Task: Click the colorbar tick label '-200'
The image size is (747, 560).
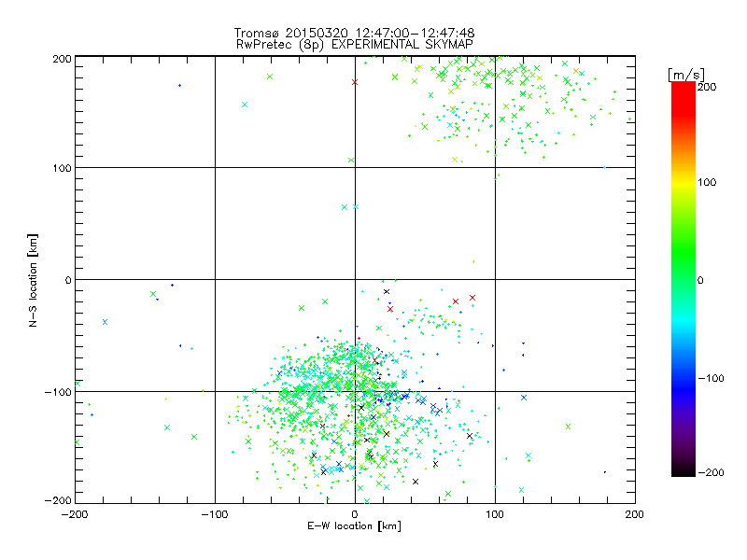Action: click(711, 472)
